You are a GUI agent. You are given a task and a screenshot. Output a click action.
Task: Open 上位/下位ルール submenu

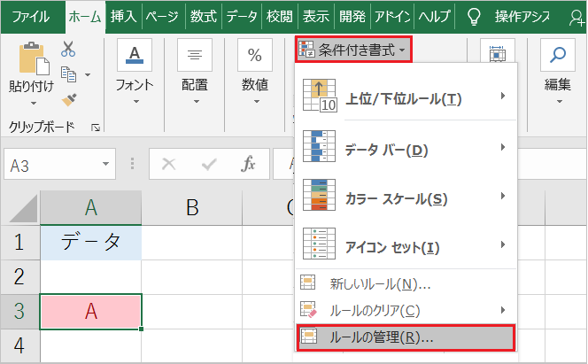coord(406,96)
